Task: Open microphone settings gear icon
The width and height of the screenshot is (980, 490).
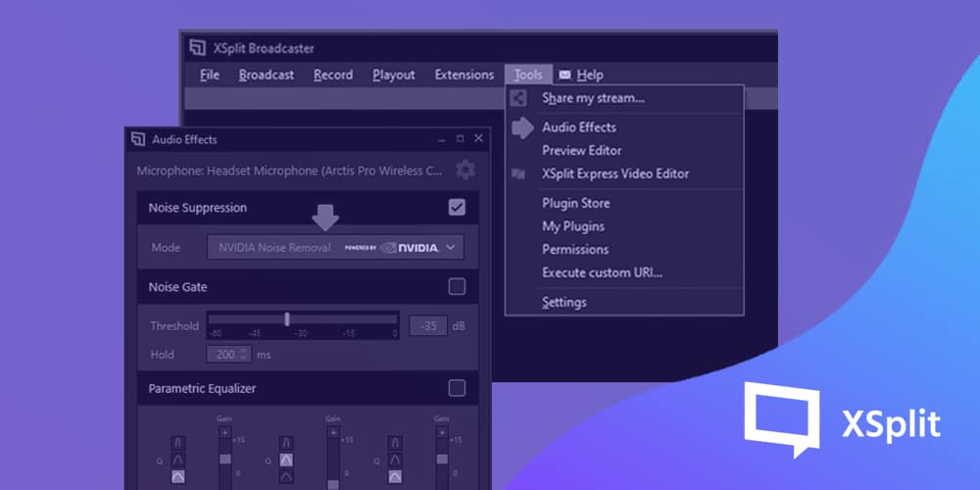Action: click(x=465, y=170)
